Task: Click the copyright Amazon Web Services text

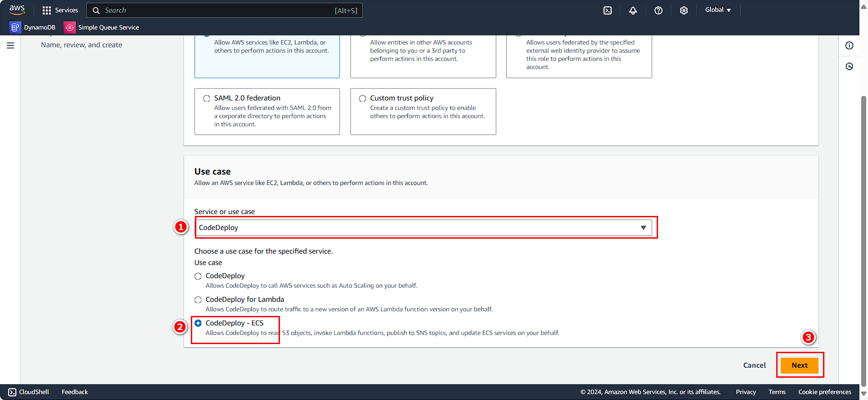Action: [650, 392]
